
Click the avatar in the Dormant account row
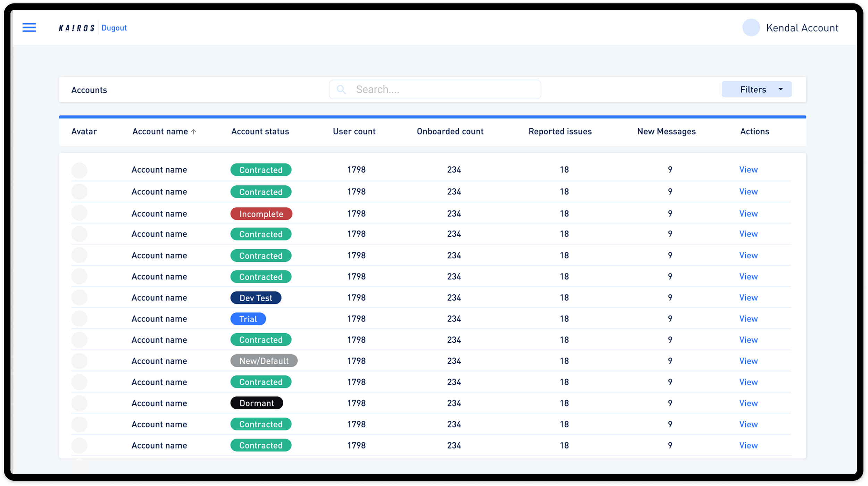click(79, 403)
